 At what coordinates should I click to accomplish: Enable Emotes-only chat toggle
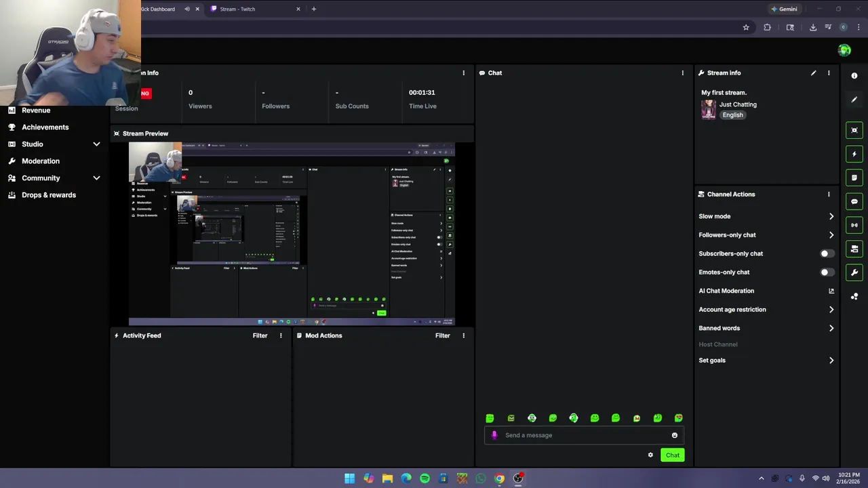(x=826, y=272)
